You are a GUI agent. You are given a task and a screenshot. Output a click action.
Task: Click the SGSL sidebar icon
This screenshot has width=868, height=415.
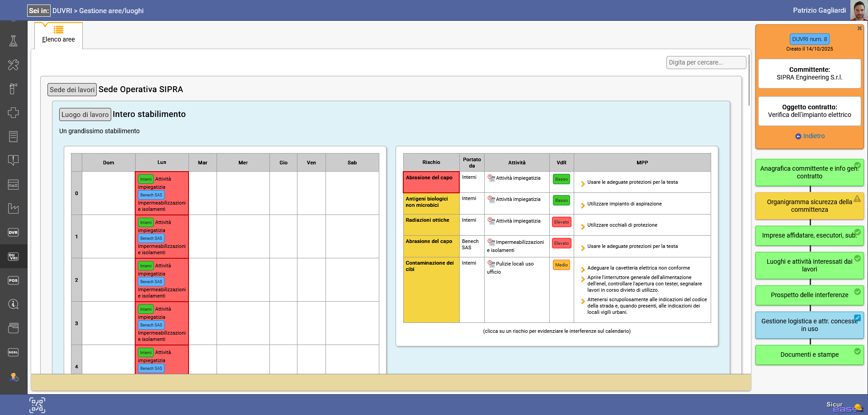[13, 352]
